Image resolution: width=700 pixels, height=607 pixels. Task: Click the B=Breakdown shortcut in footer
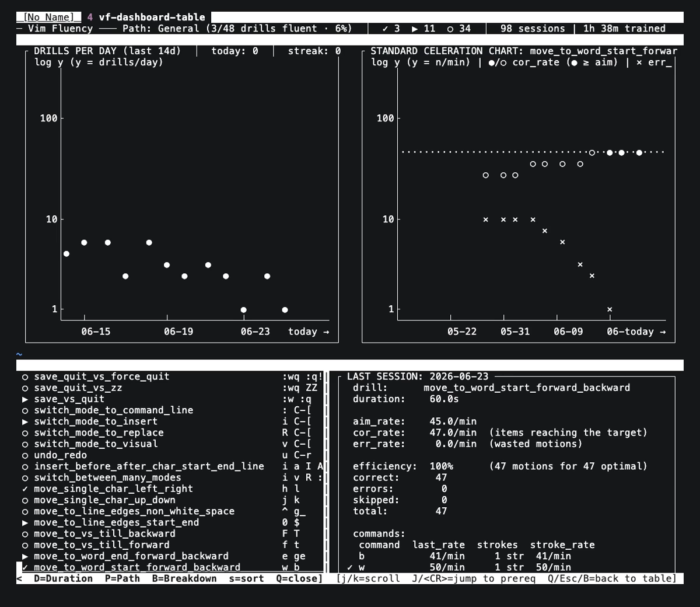coord(184,578)
